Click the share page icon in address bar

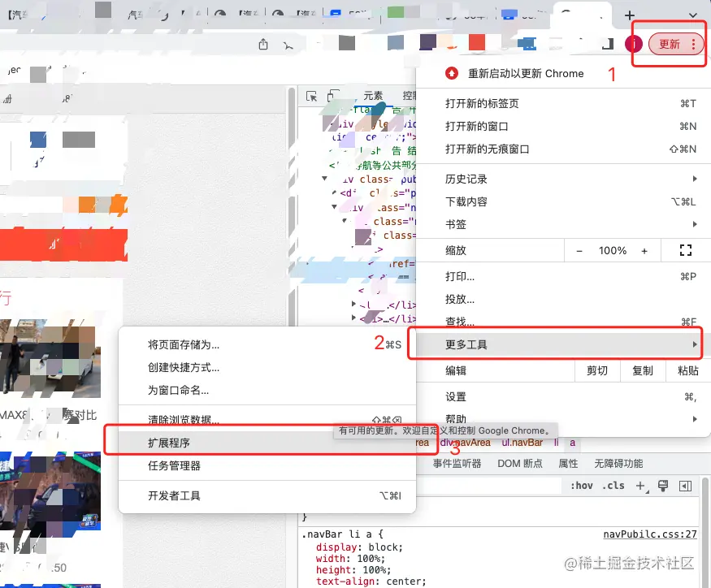tap(263, 44)
